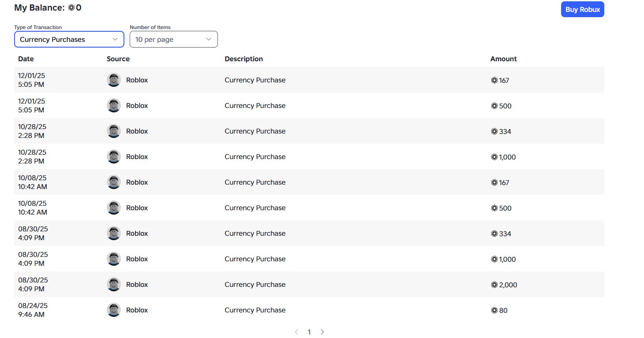
Task: Click Robux icon beside the 80 amount
Action: [494, 310]
